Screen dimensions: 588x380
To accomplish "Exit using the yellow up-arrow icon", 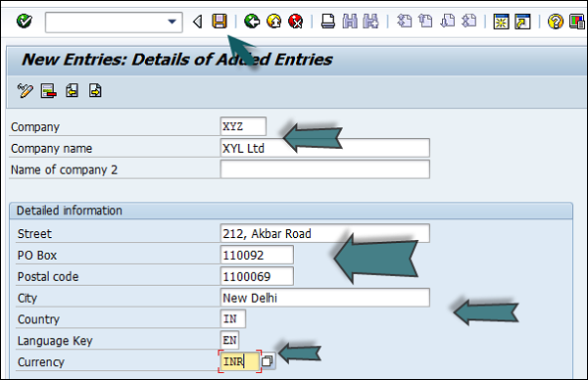I will point(274,22).
